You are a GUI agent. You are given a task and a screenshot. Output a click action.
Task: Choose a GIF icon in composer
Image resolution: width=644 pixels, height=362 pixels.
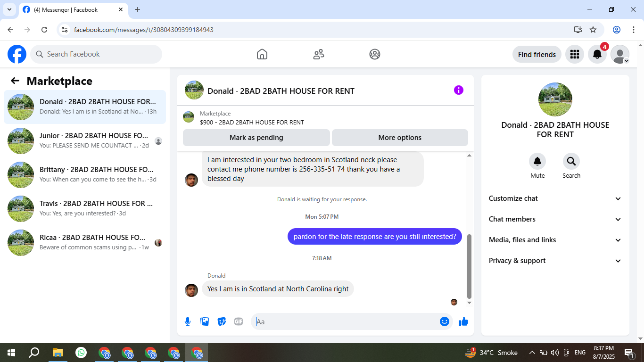pos(239,321)
